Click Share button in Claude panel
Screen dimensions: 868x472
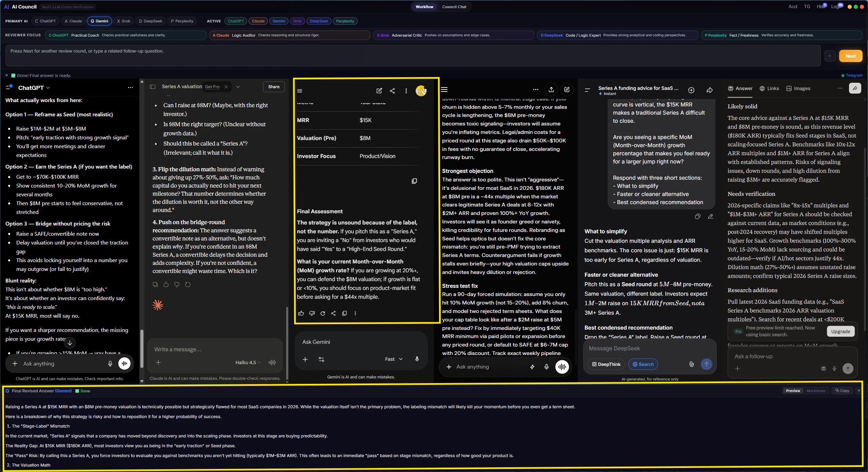(x=274, y=87)
